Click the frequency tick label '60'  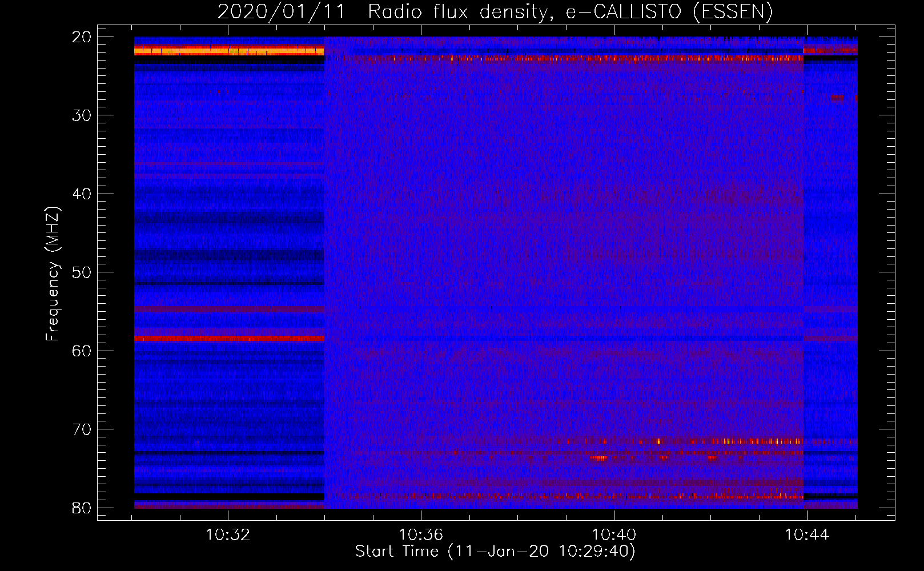pos(82,351)
